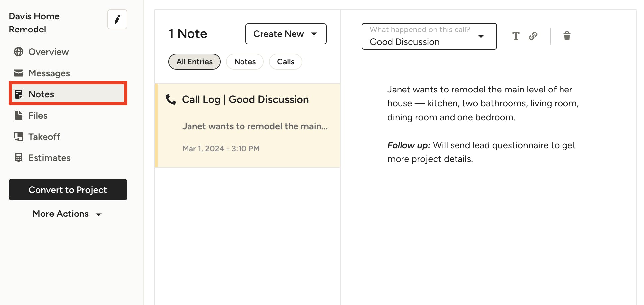Image resolution: width=644 pixels, height=305 pixels.
Task: Filter the list by Calls only
Action: coord(286,62)
